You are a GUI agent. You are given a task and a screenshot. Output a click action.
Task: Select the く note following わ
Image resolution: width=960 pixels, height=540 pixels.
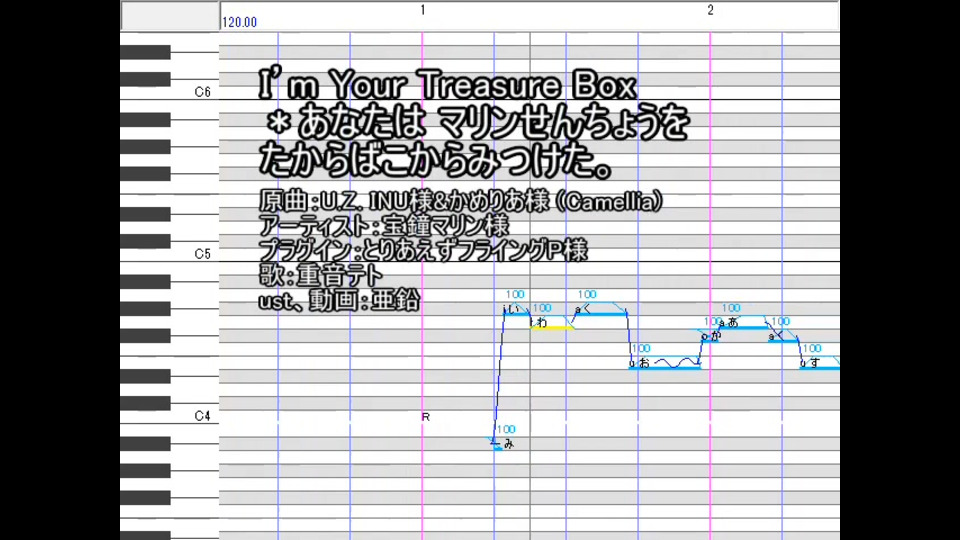[600, 309]
